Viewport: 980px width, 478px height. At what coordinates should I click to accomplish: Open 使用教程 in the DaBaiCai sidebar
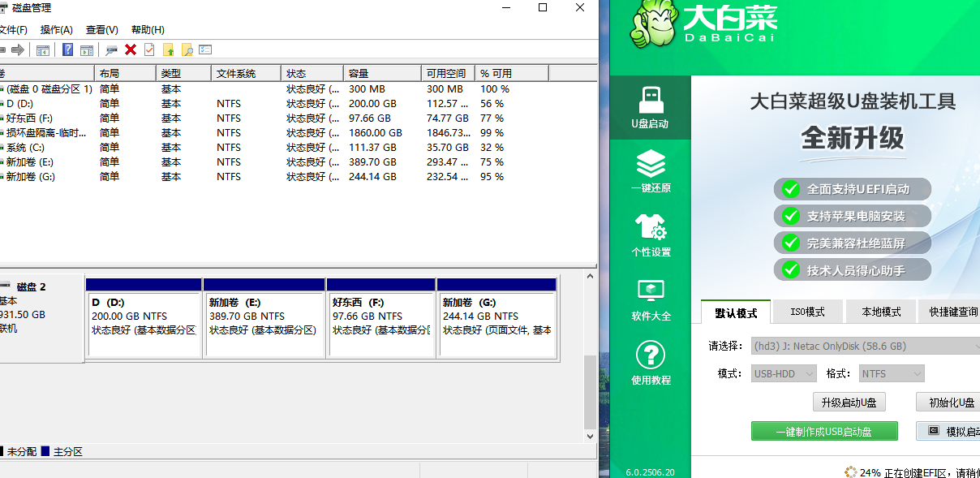pos(650,363)
